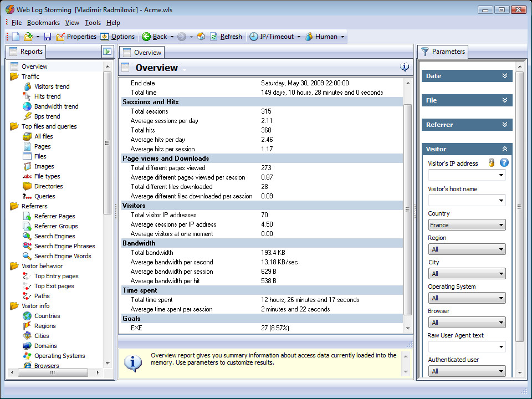Collapse the Referrers folder

[14, 206]
